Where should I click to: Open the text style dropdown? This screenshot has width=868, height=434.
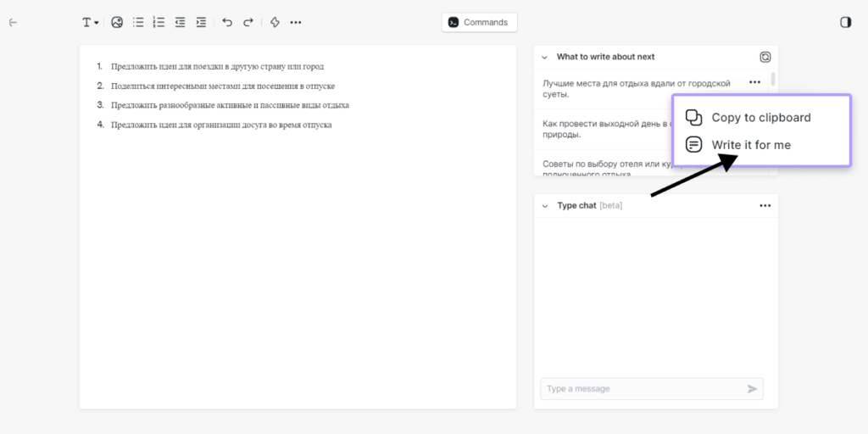[x=90, y=23]
